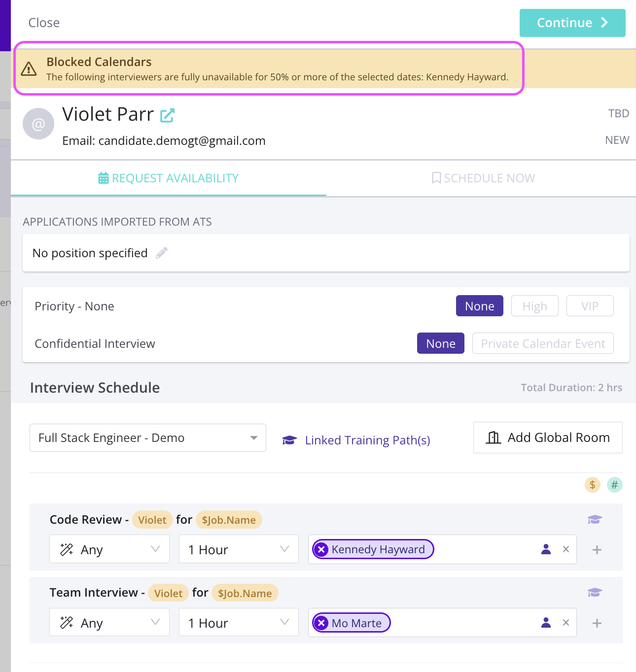This screenshot has height=672, width=636.
Task: Select the Request Availability tab
Action: (x=168, y=178)
